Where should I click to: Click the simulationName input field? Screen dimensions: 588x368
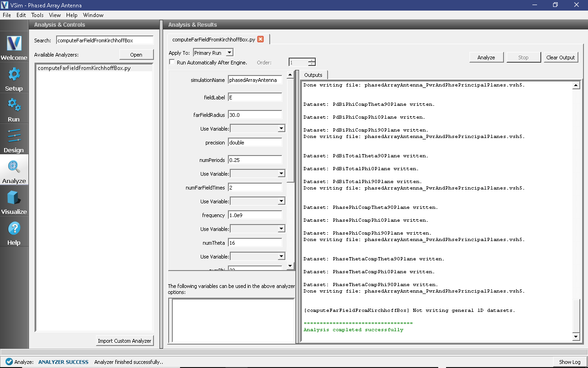(x=255, y=80)
